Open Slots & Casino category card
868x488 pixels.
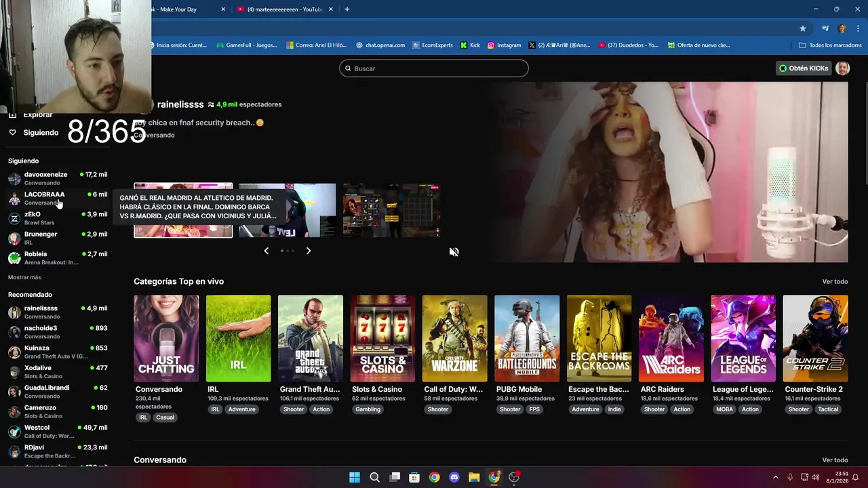382,338
